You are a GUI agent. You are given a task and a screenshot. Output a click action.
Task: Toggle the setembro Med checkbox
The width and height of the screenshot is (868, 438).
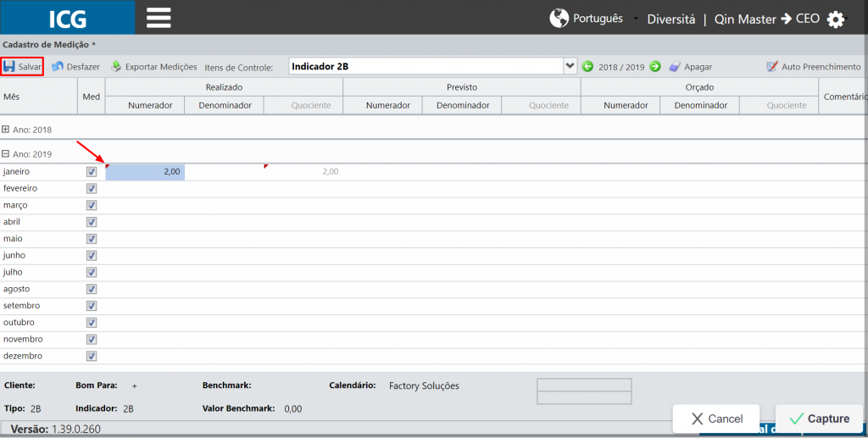pos(92,306)
